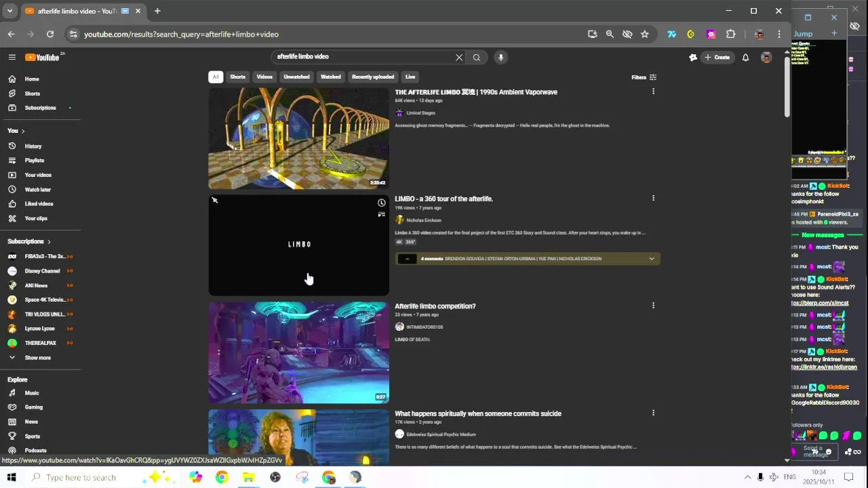
Task: Open THE AFTERLIFE LIMBO vaporwave thumbnail
Action: coord(299,138)
